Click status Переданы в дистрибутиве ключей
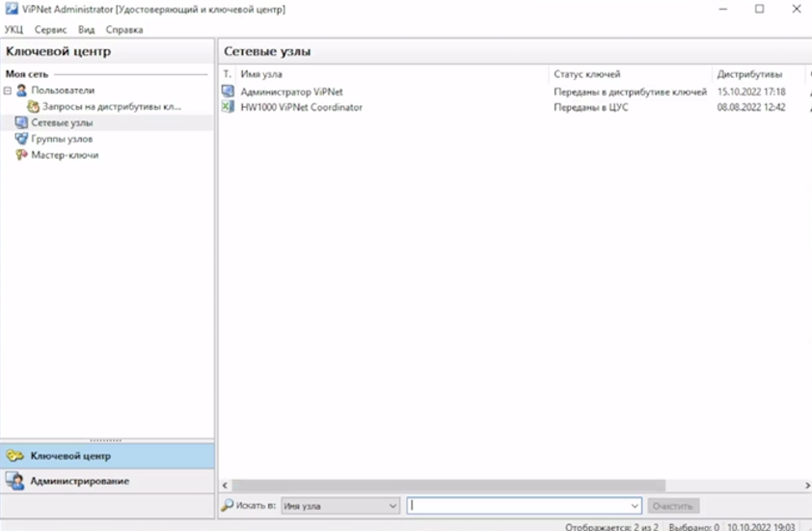Screen dimensions: 812x531 (x=631, y=92)
